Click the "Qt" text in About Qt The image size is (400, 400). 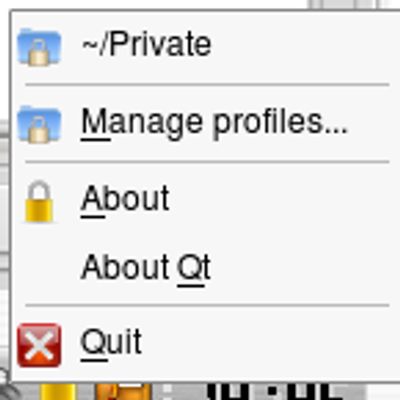[193, 267]
